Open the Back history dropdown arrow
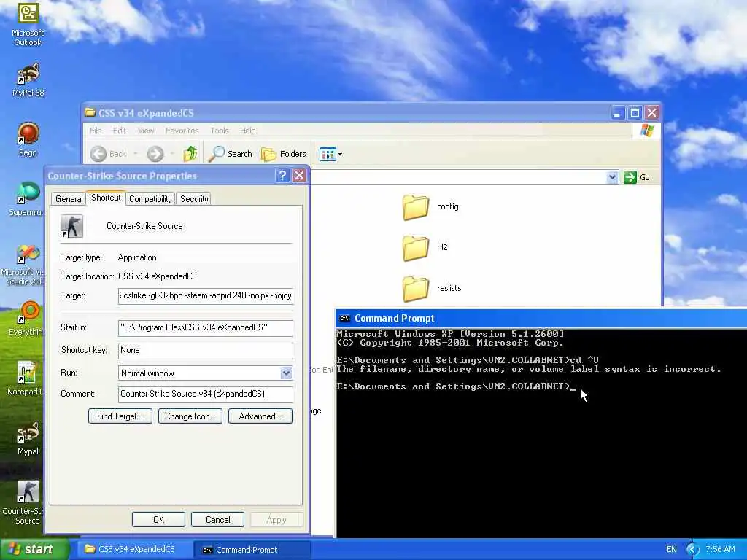747x560 pixels. coord(135,154)
